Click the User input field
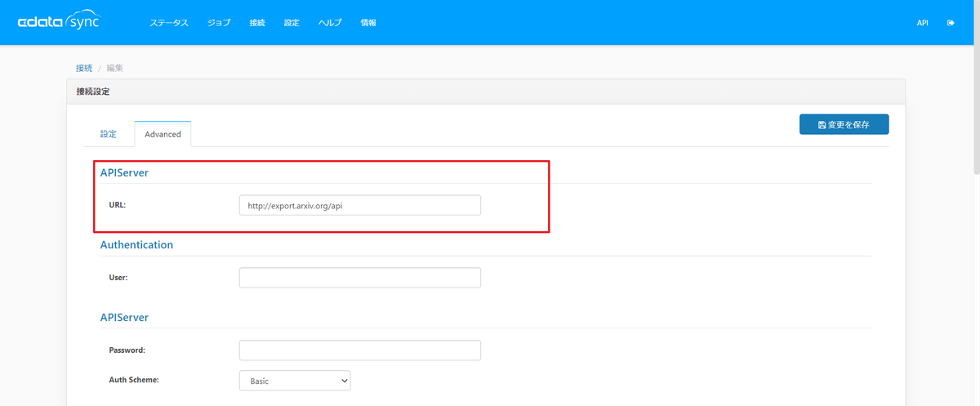Viewport: 980px width, 406px height. tap(360, 278)
